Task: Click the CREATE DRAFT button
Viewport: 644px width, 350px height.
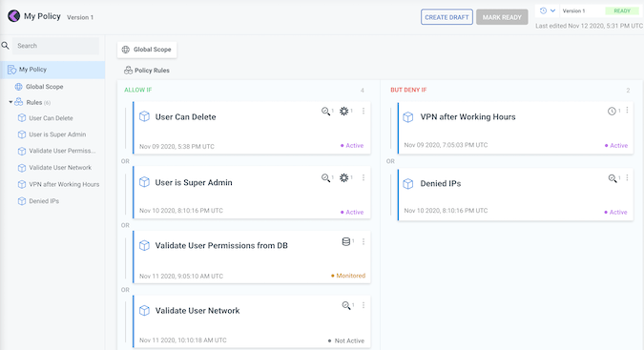Action: (x=447, y=17)
